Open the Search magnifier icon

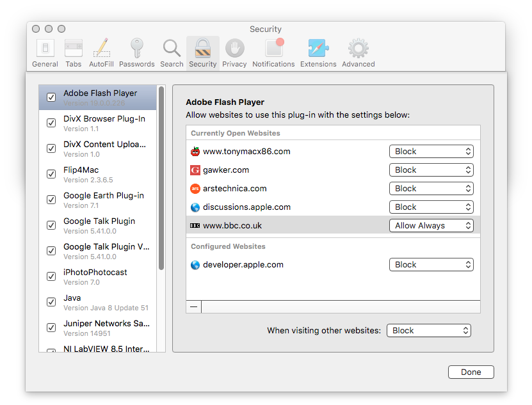pos(172,48)
